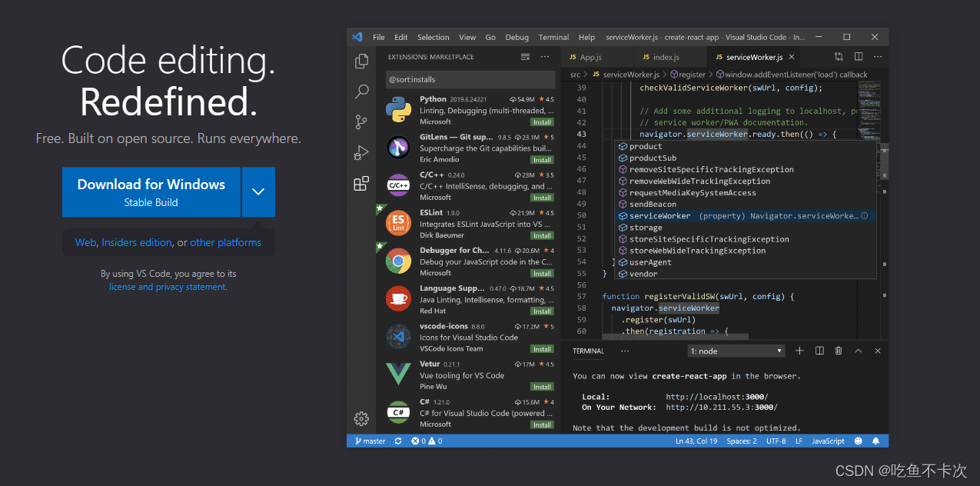This screenshot has width=980, height=486.
Task: Select the TERMINAL panel tab
Action: pyautogui.click(x=588, y=351)
